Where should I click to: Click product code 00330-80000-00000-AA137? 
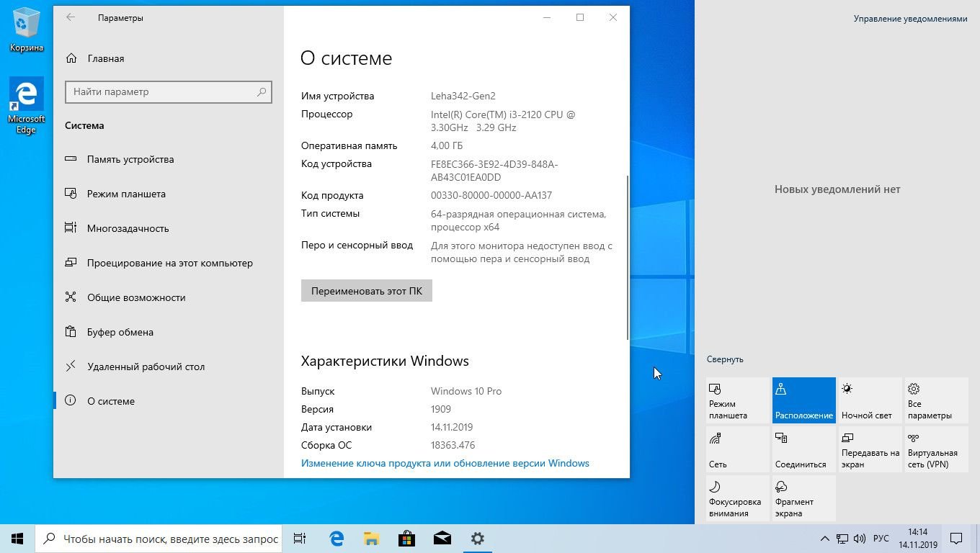[x=491, y=195]
